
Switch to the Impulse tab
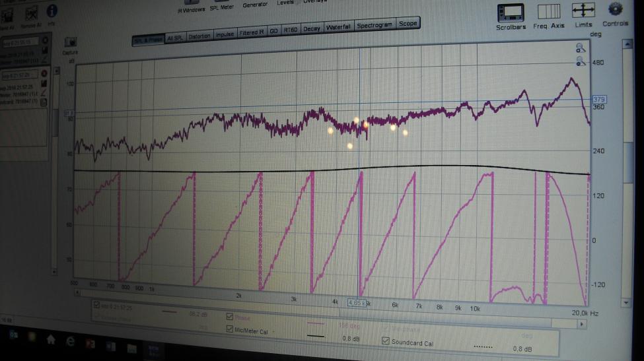point(225,34)
